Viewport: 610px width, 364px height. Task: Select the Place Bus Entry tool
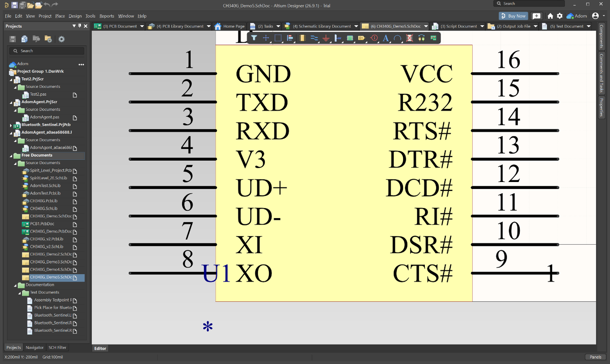pos(338,38)
